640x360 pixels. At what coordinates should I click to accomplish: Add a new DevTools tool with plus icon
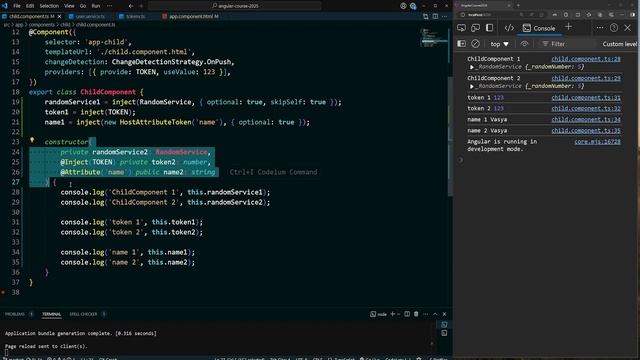[569, 27]
